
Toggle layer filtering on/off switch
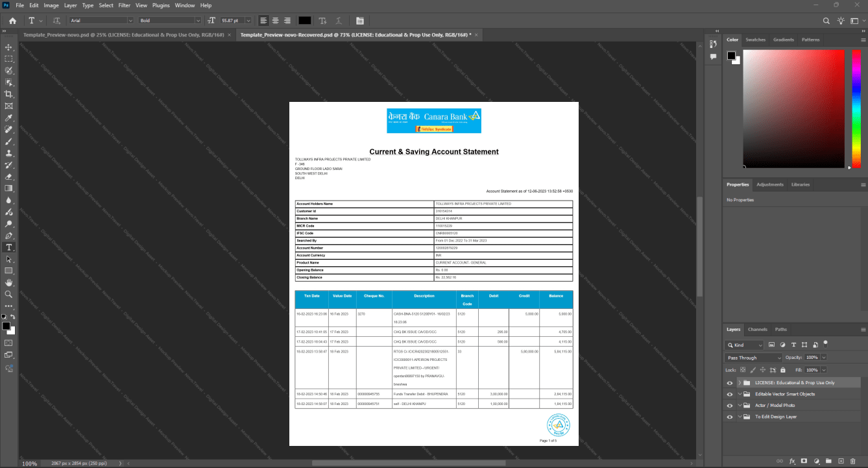click(x=825, y=343)
